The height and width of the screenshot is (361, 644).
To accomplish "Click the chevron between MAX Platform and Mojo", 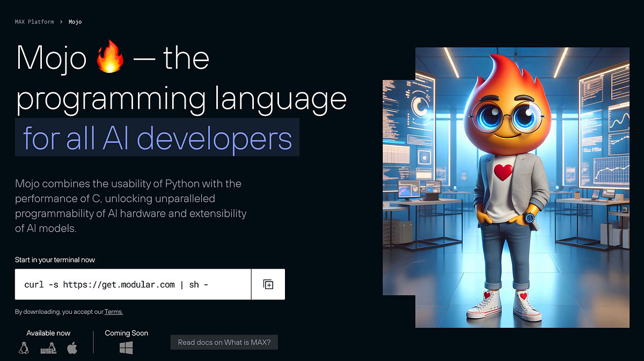I will [61, 21].
